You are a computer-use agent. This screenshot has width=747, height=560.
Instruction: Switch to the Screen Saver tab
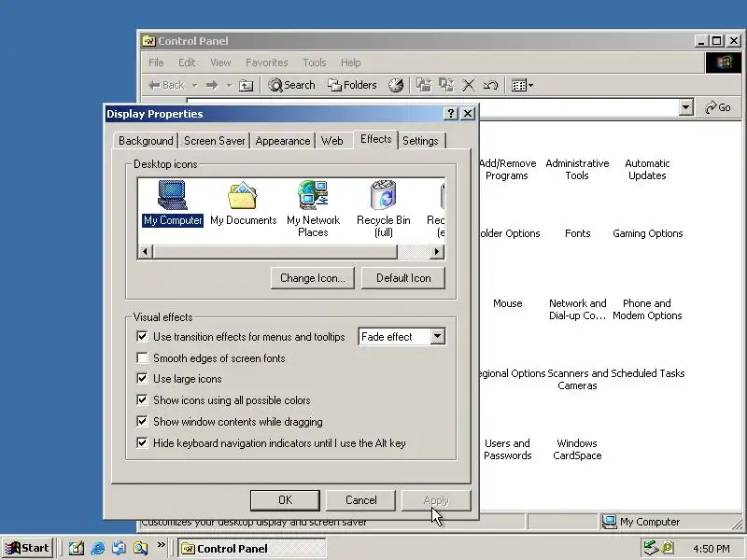point(215,141)
